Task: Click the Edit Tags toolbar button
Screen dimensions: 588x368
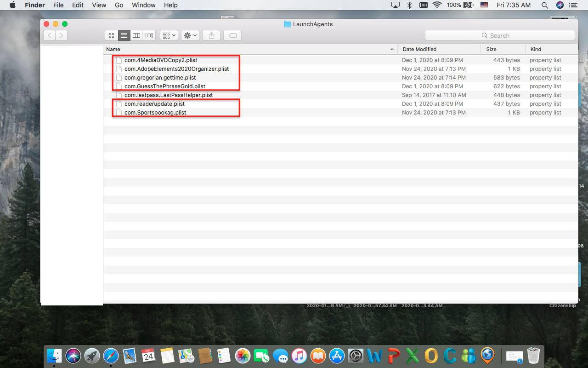Action: tap(232, 35)
